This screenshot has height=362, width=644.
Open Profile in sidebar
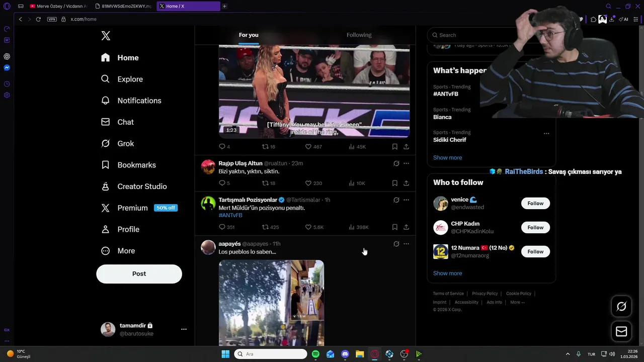point(120,229)
